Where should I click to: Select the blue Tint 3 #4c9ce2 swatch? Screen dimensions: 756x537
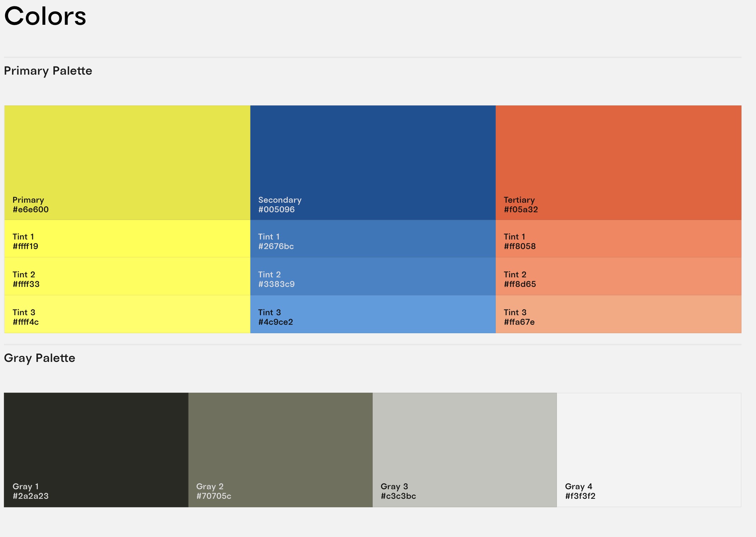click(373, 314)
